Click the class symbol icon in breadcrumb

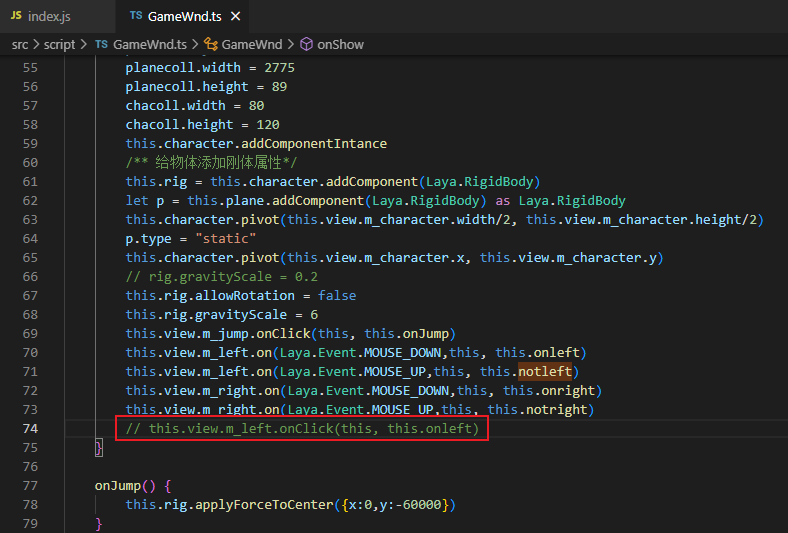[211, 44]
